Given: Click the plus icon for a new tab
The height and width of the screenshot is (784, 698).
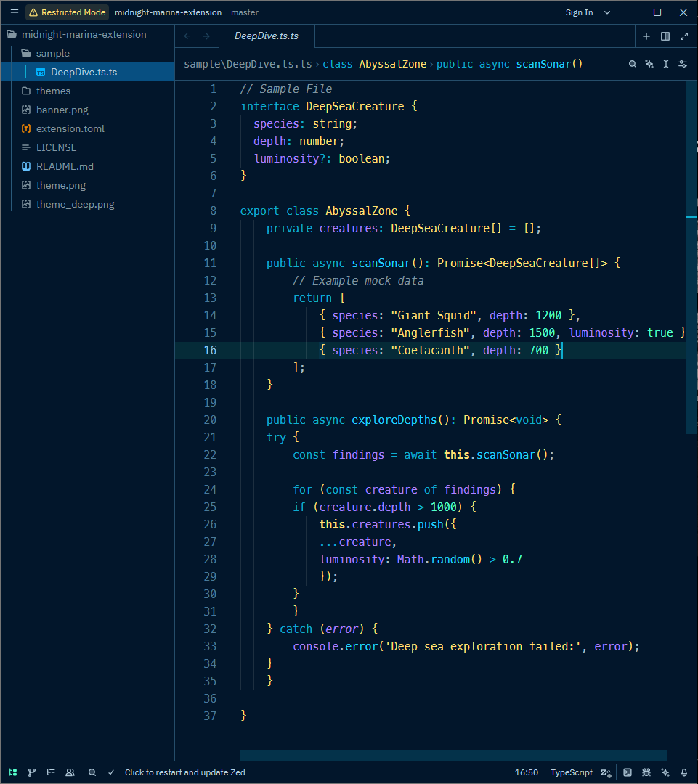Looking at the screenshot, I should tap(646, 36).
